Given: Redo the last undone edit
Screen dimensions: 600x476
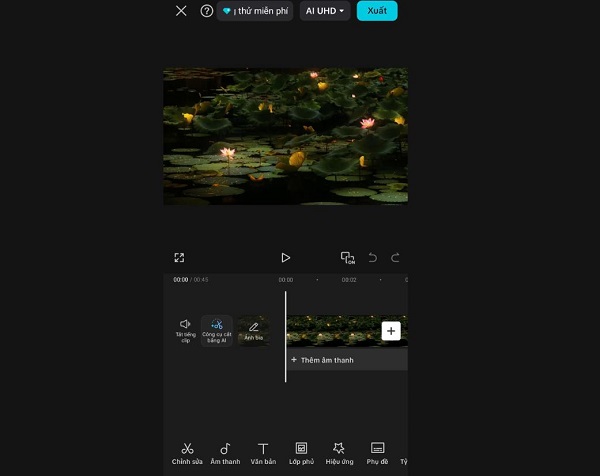Looking at the screenshot, I should point(395,258).
